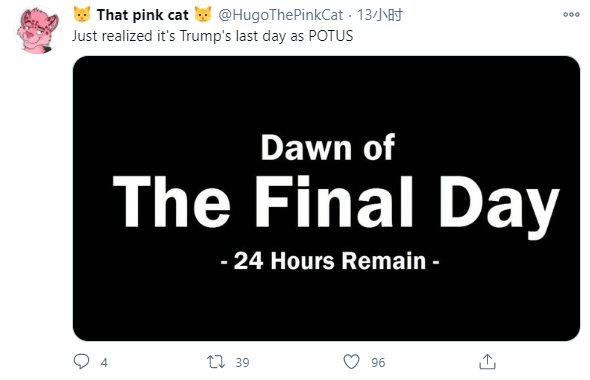Click the empty black bottom of the attached image
The height and width of the screenshot is (380, 590).
point(326,309)
